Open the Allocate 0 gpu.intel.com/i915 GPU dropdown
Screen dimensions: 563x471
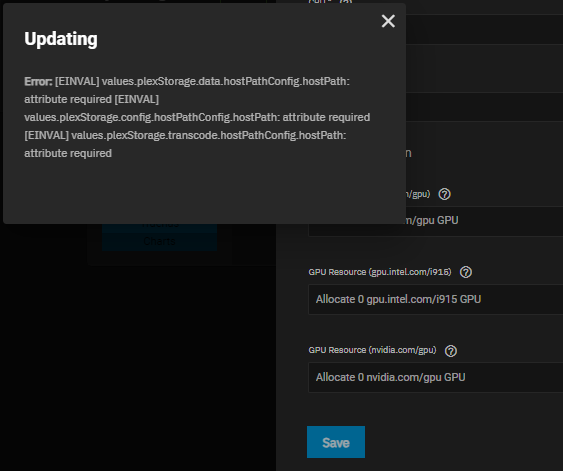[x=436, y=299]
